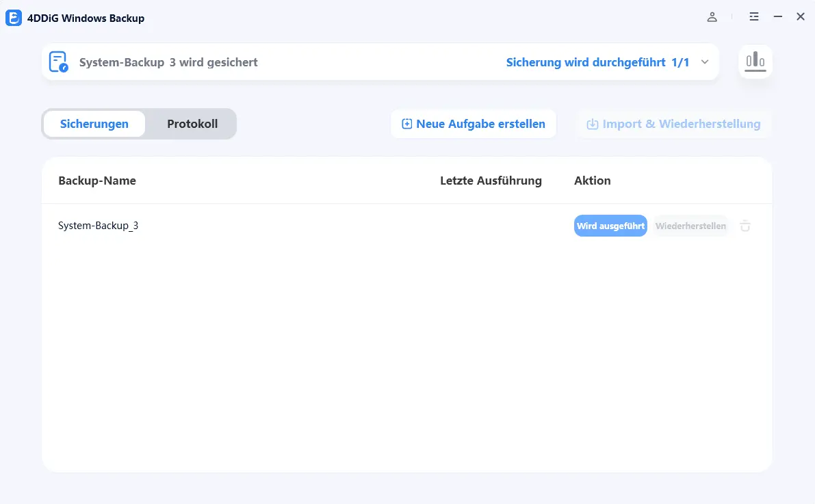Minimize the 4DDiG Windows Backup window
The image size is (815, 504).
[778, 17]
